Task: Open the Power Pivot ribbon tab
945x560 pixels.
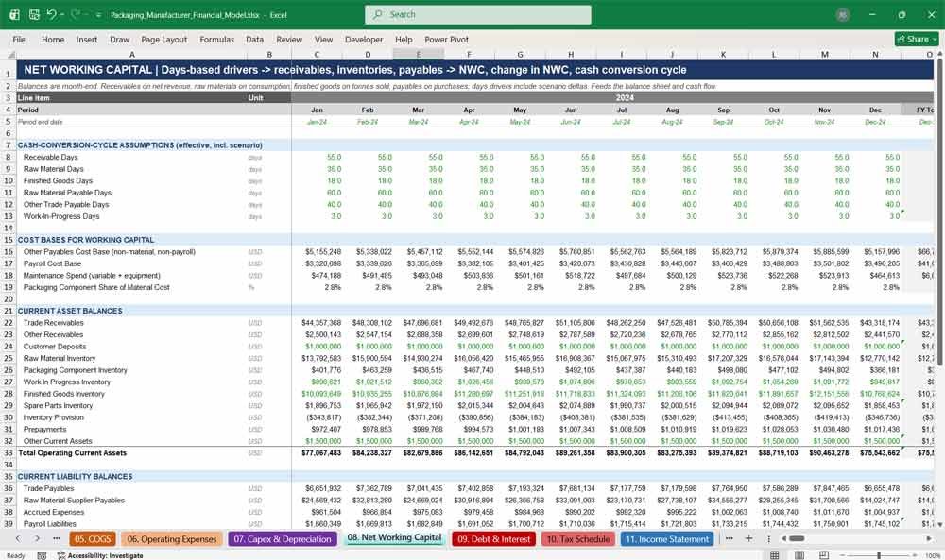Action: [x=447, y=39]
